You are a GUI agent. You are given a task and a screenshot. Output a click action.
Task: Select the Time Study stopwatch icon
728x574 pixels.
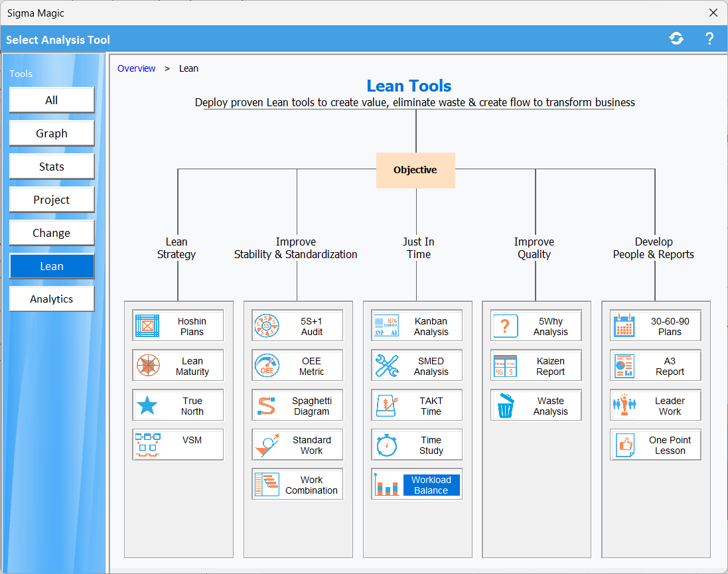386,445
